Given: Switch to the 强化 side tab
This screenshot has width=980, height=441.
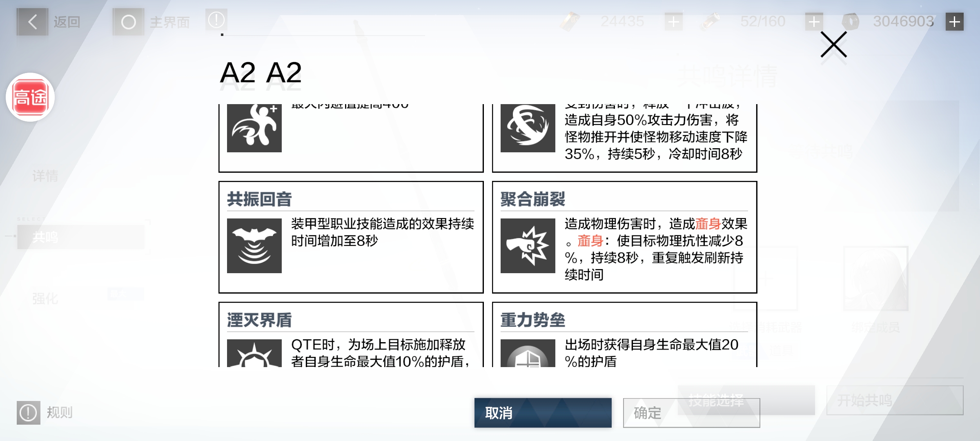Looking at the screenshot, I should pyautogui.click(x=45, y=299).
